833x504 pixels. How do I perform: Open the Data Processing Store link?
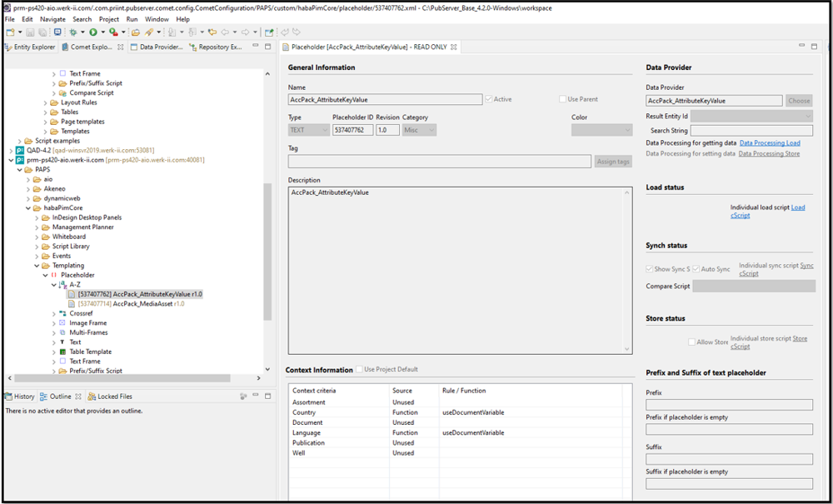(769, 153)
